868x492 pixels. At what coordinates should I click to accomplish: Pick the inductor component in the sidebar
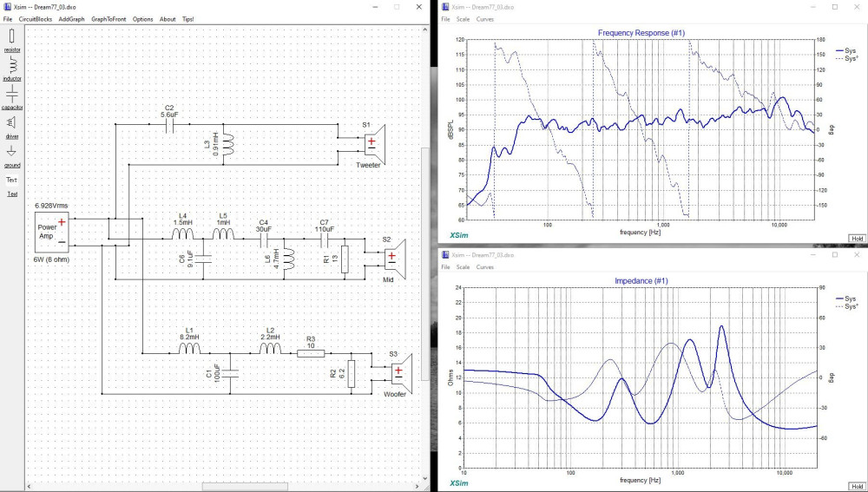pos(12,64)
